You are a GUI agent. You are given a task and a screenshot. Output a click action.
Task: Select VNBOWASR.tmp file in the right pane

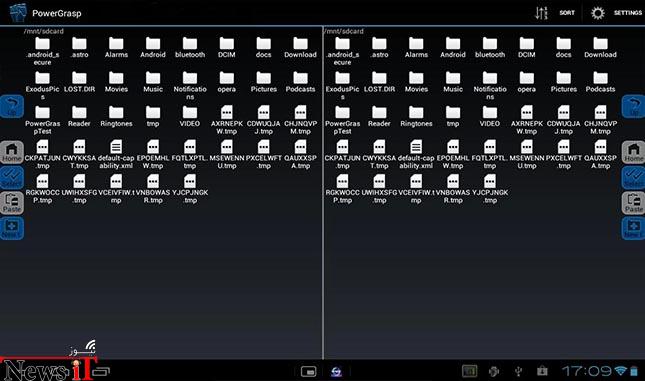tap(453, 189)
